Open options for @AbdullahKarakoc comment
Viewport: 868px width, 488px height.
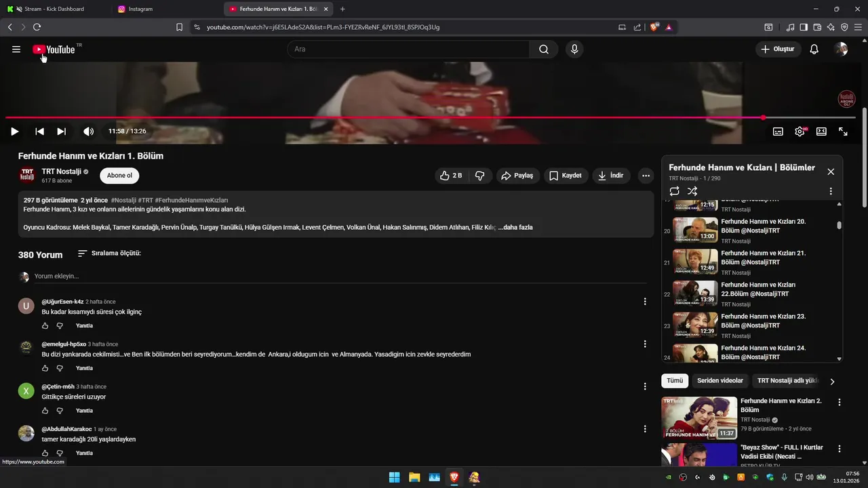(x=645, y=429)
